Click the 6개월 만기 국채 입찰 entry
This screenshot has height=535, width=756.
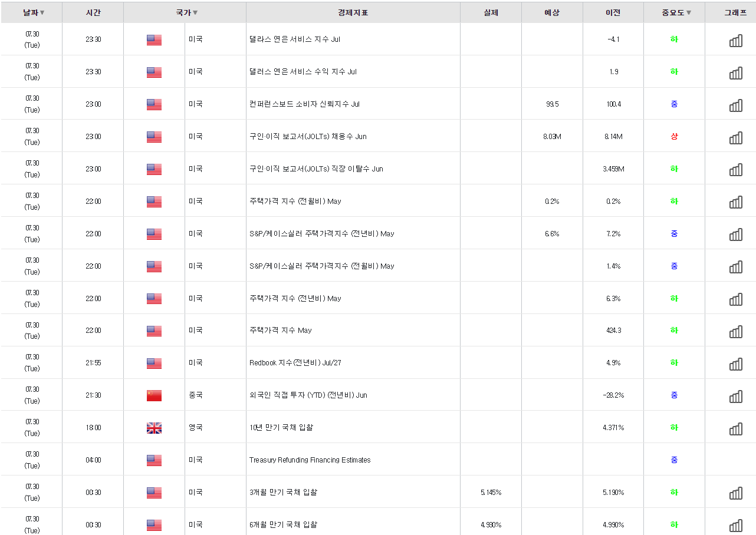click(x=283, y=524)
